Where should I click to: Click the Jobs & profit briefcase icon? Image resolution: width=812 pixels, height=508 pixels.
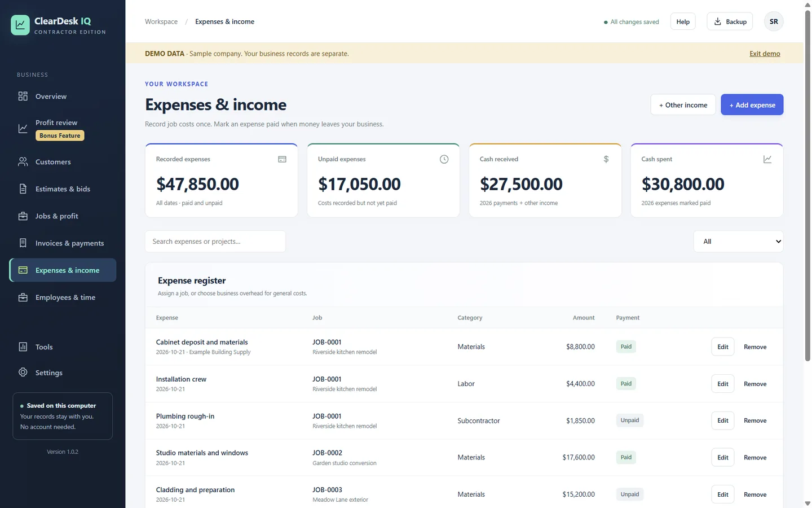coord(23,216)
